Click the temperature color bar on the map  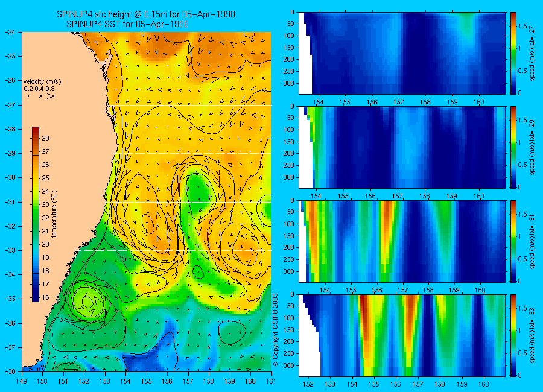click(36, 214)
